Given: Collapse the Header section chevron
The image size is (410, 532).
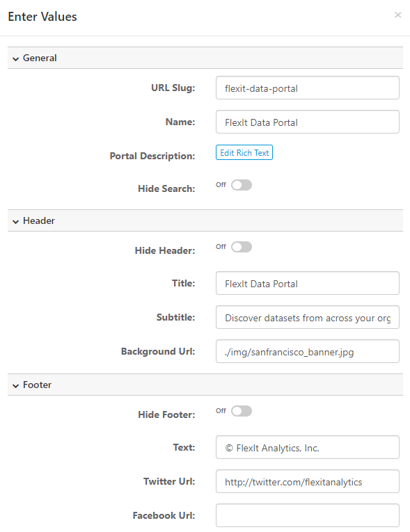Looking at the screenshot, I should pyautogui.click(x=15, y=222).
